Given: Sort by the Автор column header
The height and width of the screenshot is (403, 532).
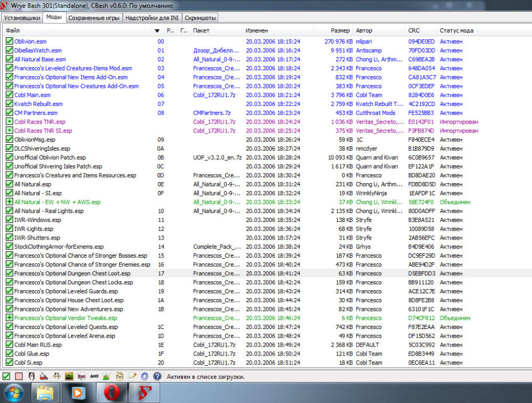Looking at the screenshot, I should pyautogui.click(x=379, y=30).
